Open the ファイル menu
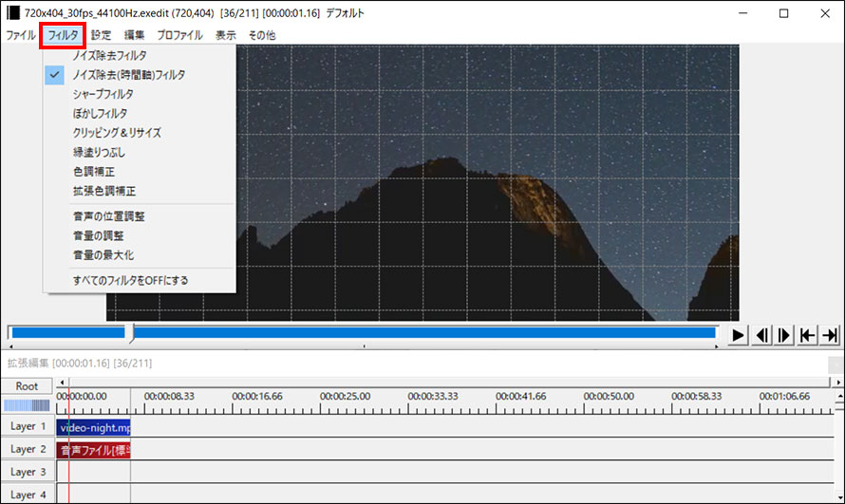 click(21, 35)
